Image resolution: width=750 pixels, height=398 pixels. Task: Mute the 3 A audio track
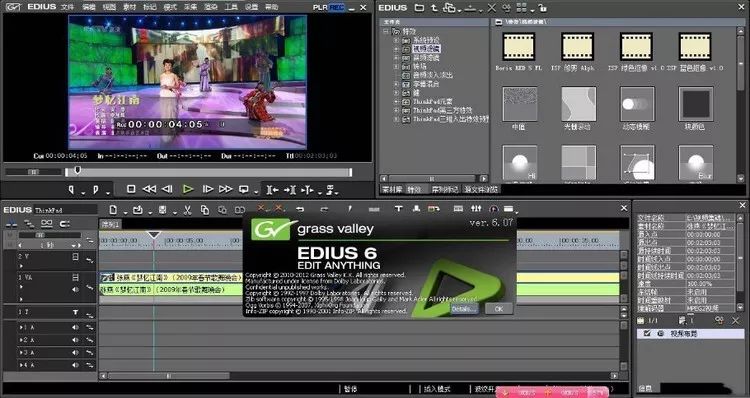(x=75, y=353)
